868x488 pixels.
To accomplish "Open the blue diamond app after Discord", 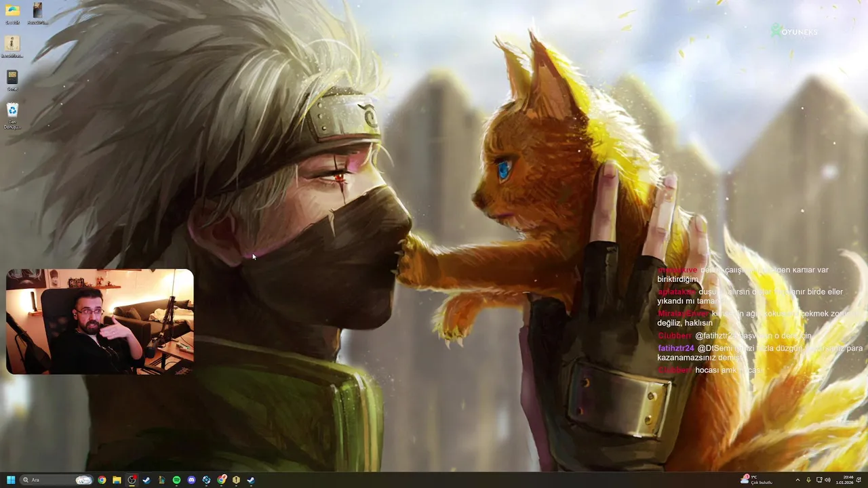I will tap(206, 480).
